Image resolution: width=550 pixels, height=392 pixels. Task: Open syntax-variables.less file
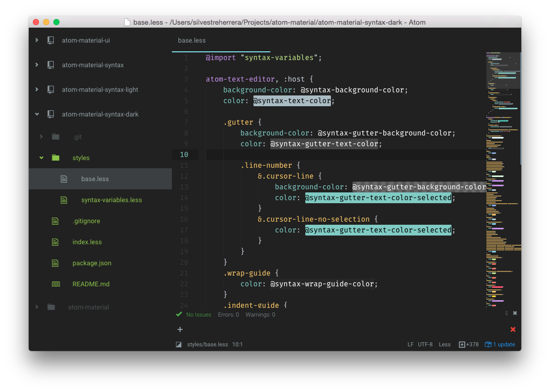[x=111, y=200]
